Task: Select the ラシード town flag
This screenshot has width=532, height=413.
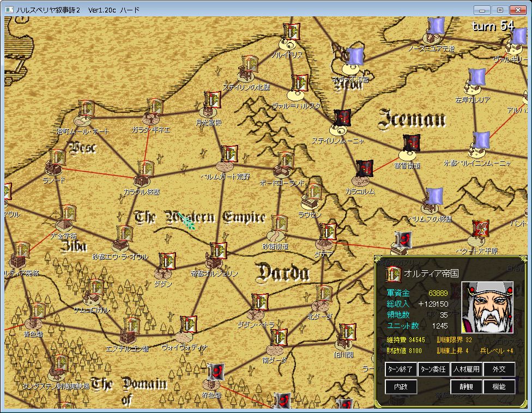Action: (x=57, y=157)
